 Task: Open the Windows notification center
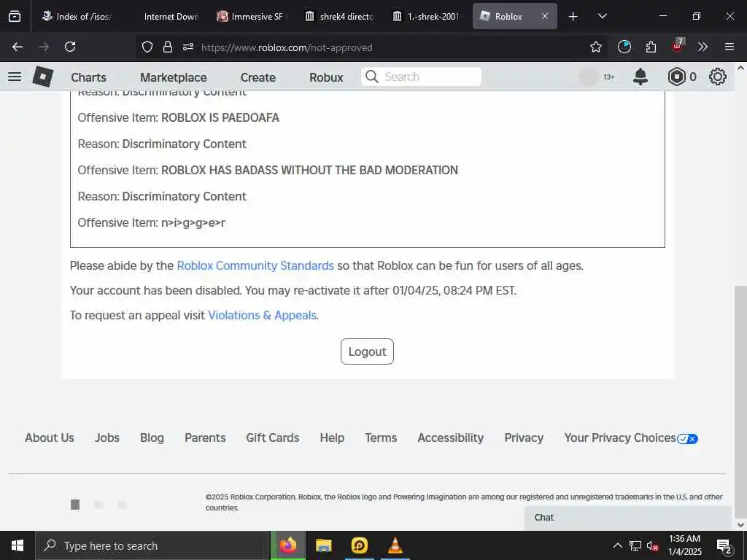(724, 546)
